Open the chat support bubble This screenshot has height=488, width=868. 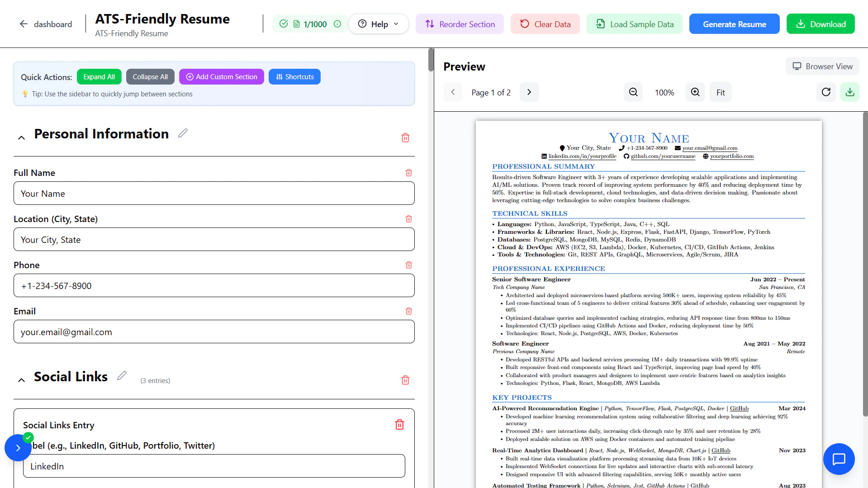pyautogui.click(x=839, y=458)
